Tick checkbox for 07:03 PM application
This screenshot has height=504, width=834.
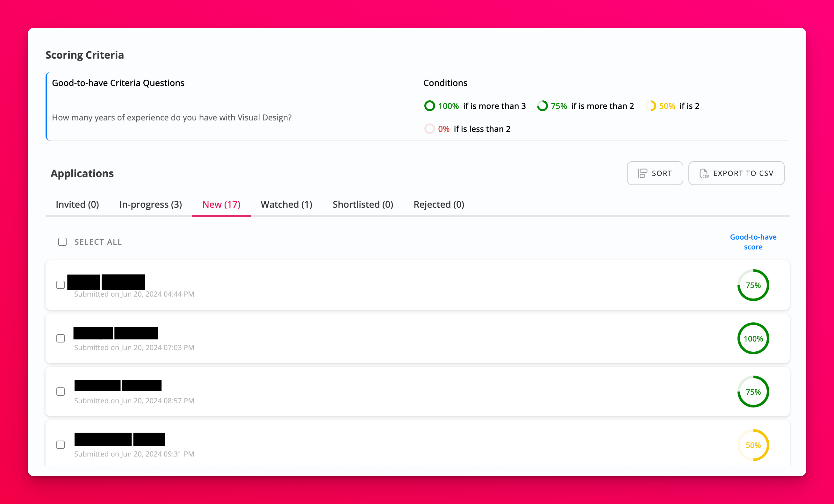61,338
